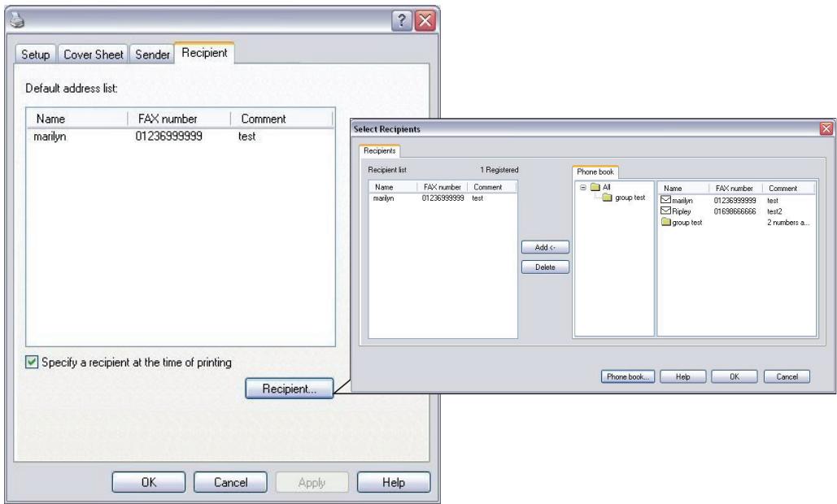Screen dimensions: 837x504
Task: Click the test2 comment for Ripley
Action: (774, 211)
